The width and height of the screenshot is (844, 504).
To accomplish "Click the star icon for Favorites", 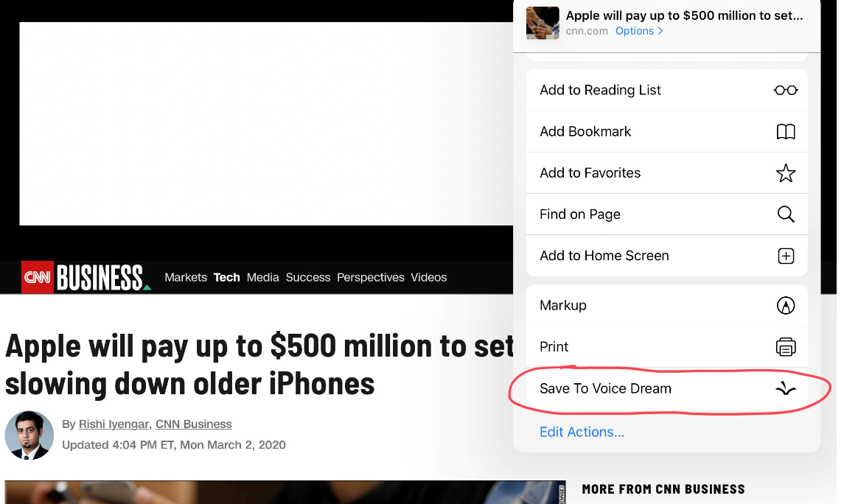I will pyautogui.click(x=785, y=173).
